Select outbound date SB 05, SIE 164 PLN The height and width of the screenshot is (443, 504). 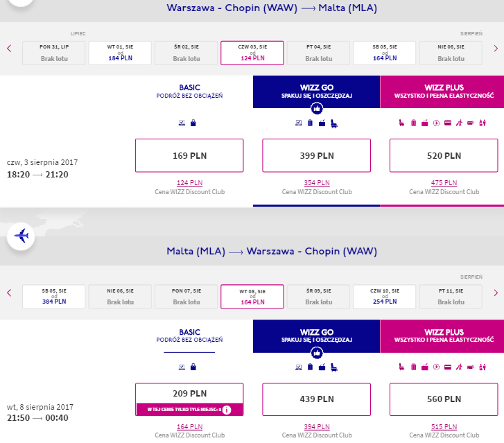point(385,53)
